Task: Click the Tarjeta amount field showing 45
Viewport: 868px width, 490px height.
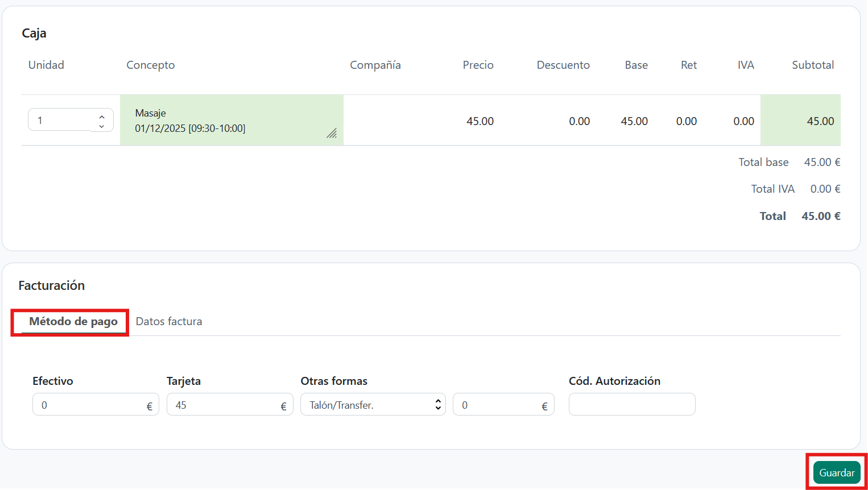Action: [x=222, y=405]
